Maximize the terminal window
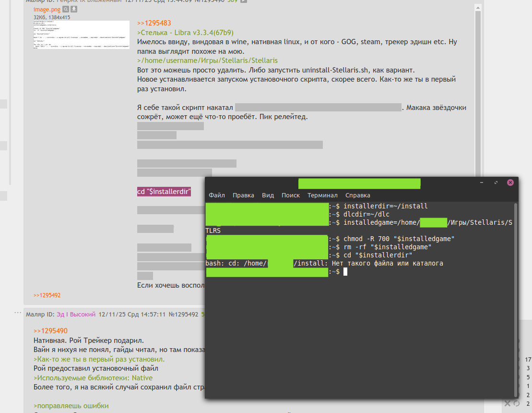Image resolution: width=532 pixels, height=413 pixels. pyautogui.click(x=496, y=182)
